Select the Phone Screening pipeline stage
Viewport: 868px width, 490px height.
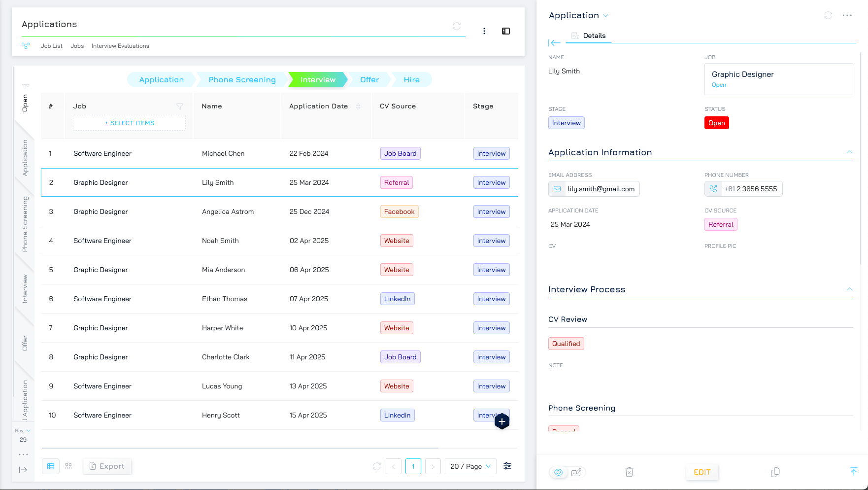click(x=242, y=79)
